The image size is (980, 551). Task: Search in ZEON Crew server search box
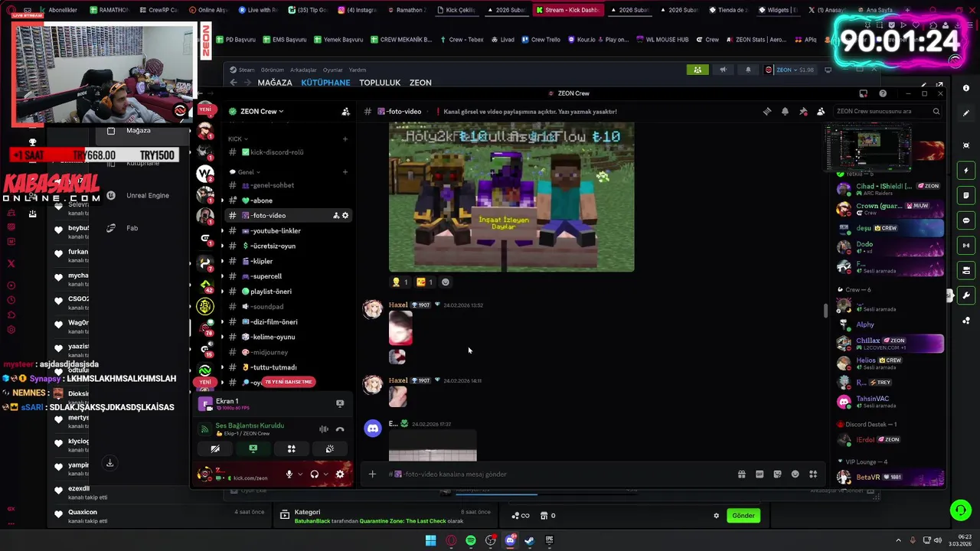point(887,112)
